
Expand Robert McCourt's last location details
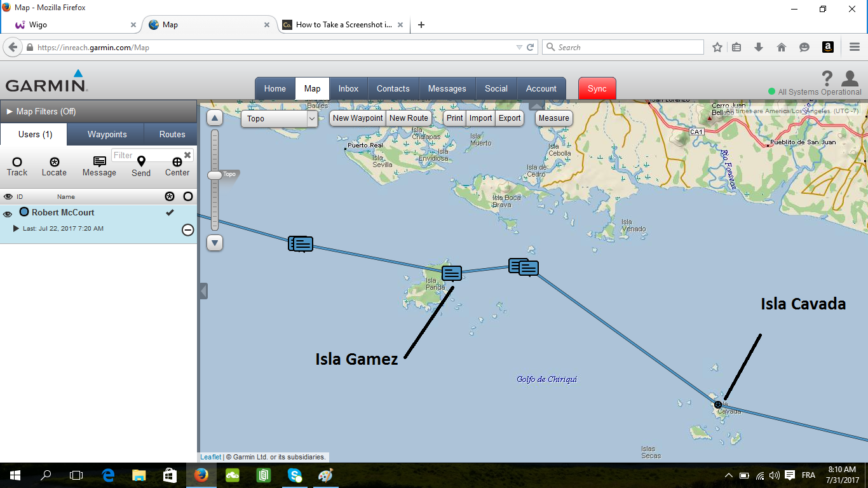tap(16, 229)
